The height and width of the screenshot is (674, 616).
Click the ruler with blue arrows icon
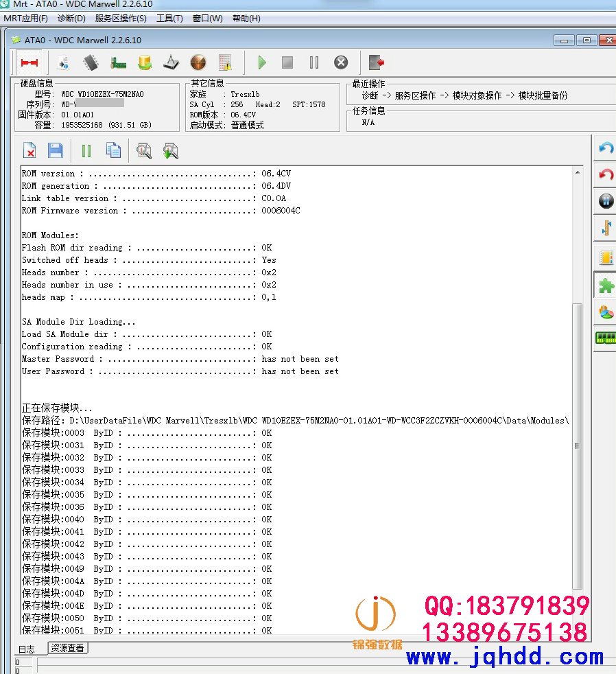[606, 228]
